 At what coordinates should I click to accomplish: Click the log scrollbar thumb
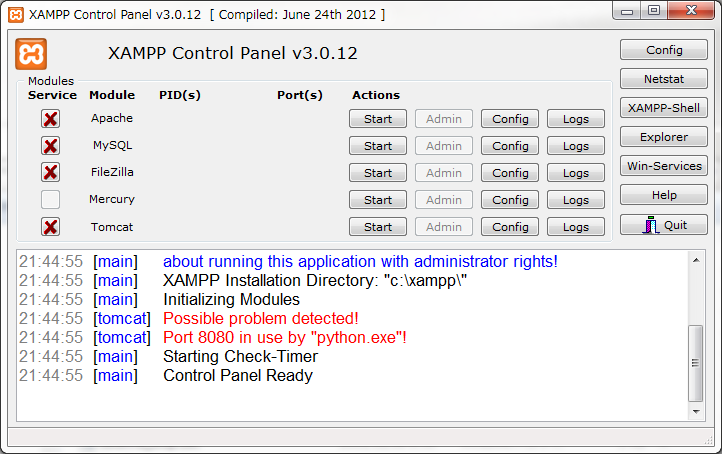pyautogui.click(x=696, y=363)
